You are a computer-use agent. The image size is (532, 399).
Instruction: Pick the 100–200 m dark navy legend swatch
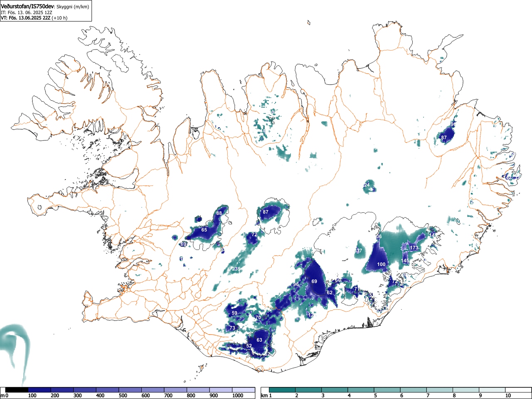pos(39,390)
